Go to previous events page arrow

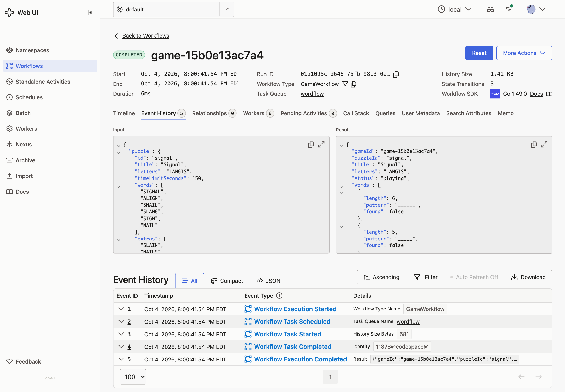click(x=522, y=377)
